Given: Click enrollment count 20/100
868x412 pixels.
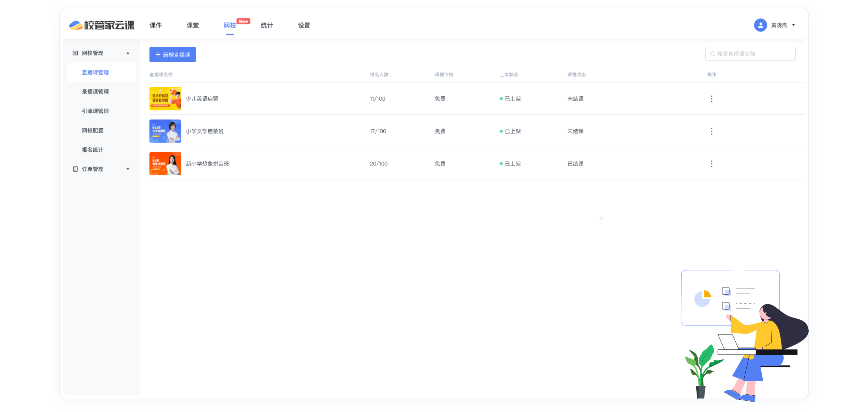Looking at the screenshot, I should (379, 164).
